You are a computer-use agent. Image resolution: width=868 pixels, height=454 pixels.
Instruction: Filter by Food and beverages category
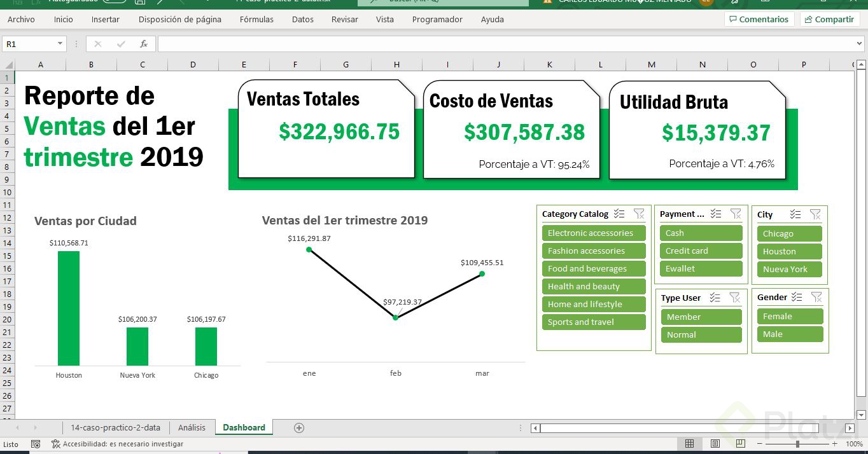click(x=594, y=269)
